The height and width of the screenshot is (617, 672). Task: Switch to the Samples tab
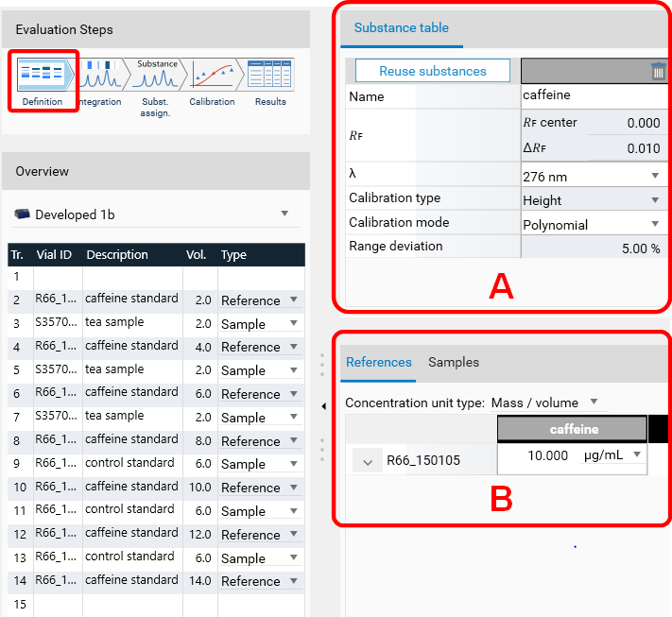(454, 362)
